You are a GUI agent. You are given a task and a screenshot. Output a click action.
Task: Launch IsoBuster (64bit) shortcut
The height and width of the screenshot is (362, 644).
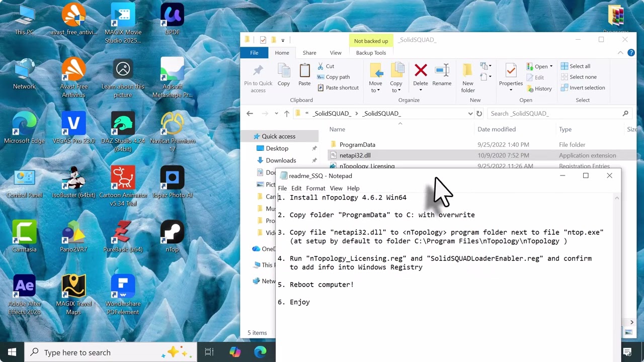73,183
